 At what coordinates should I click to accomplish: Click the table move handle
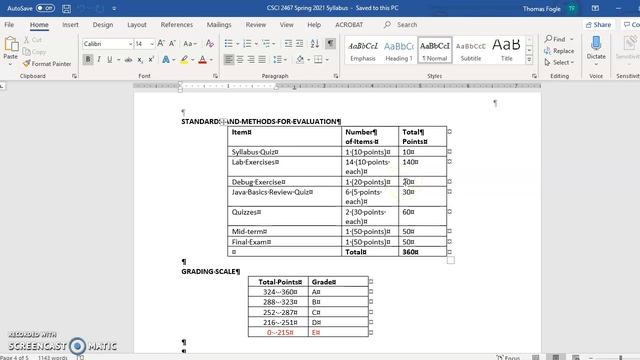(x=223, y=122)
